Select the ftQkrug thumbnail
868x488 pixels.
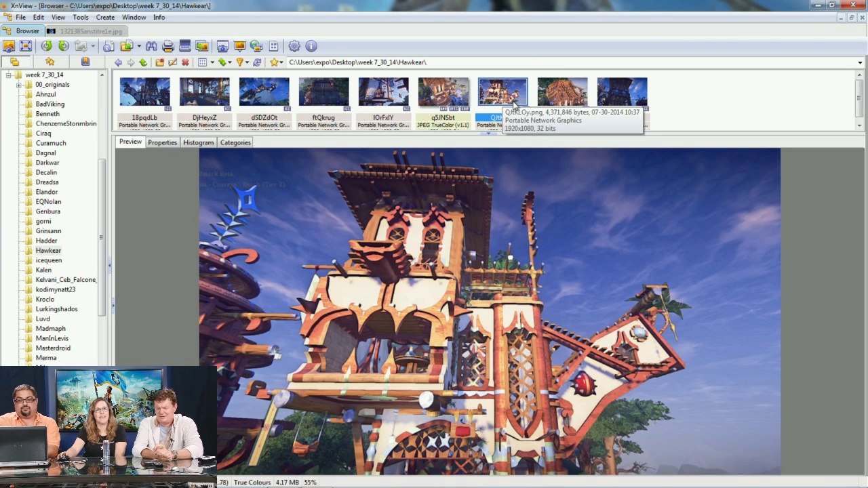323,102
